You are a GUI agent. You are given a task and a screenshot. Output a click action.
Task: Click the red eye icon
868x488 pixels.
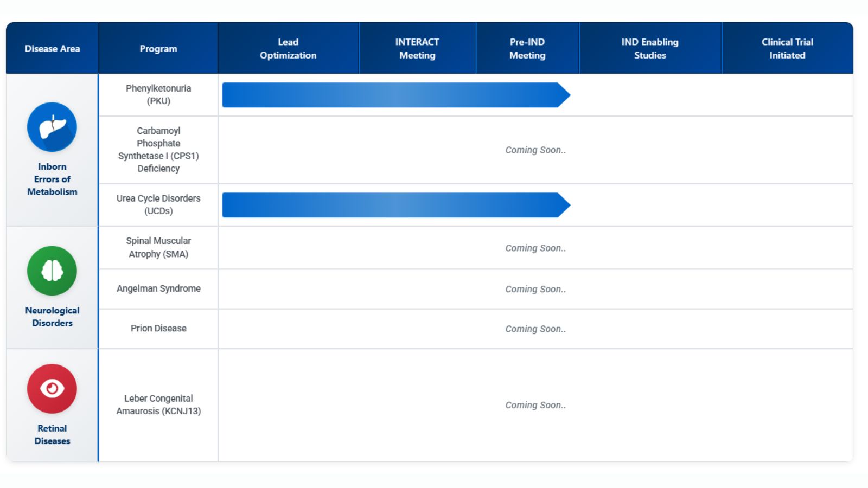[x=52, y=388]
